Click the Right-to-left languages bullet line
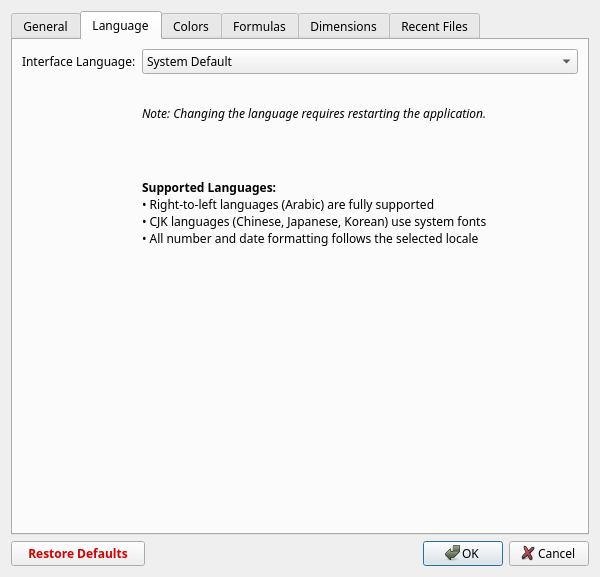Image resolution: width=600 pixels, height=577 pixels. click(x=287, y=205)
